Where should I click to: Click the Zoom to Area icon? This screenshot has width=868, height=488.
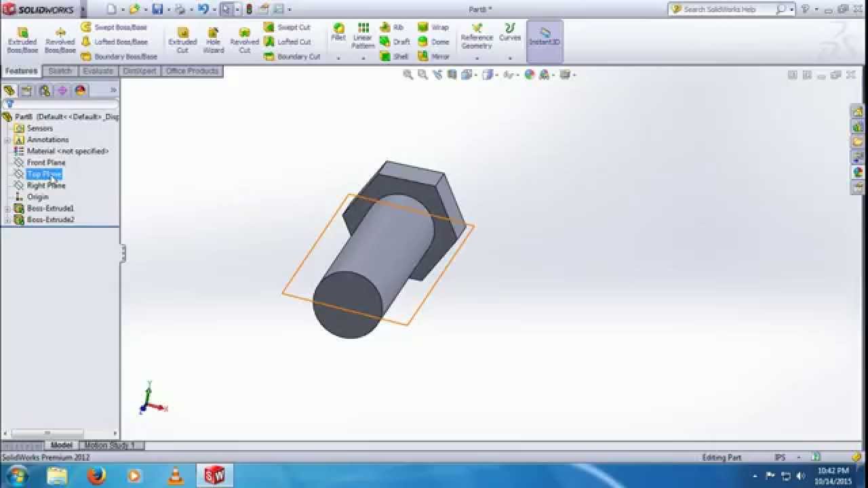[422, 75]
